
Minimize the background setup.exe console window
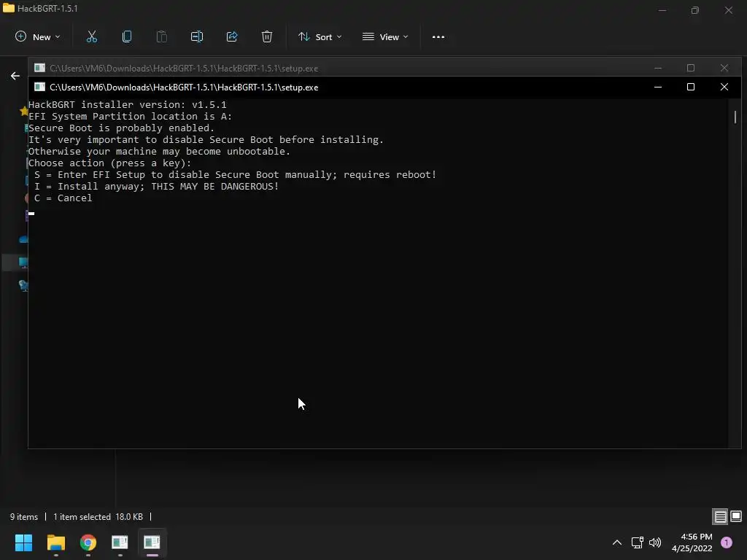coord(658,68)
